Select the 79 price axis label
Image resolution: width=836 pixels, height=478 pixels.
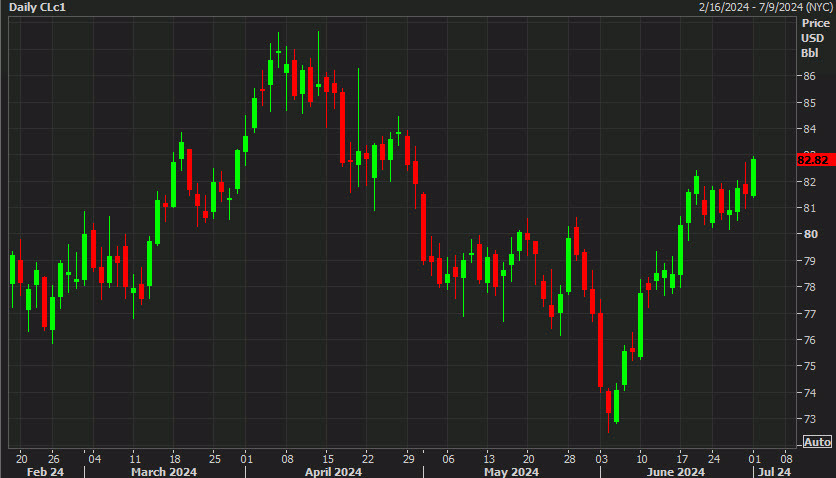[x=809, y=261]
